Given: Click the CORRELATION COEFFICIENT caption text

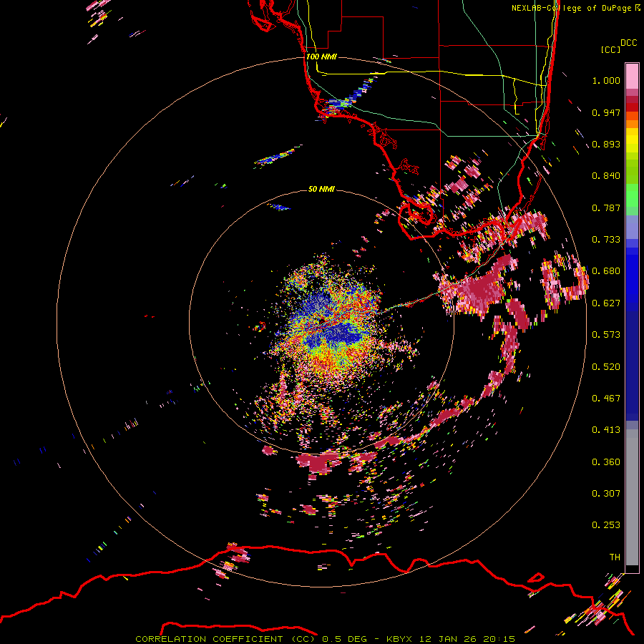Looking at the screenshot, I should point(209,639).
